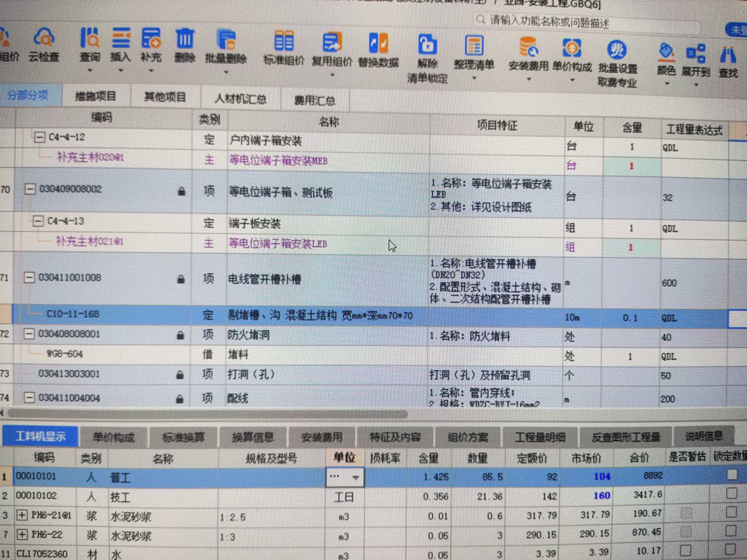
Task: Click the 插入 insert icon
Action: pos(121,38)
